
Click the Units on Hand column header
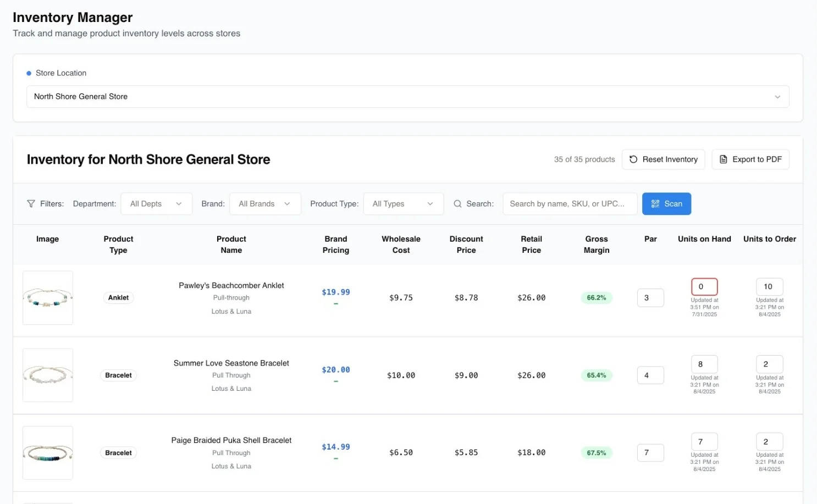click(x=704, y=239)
